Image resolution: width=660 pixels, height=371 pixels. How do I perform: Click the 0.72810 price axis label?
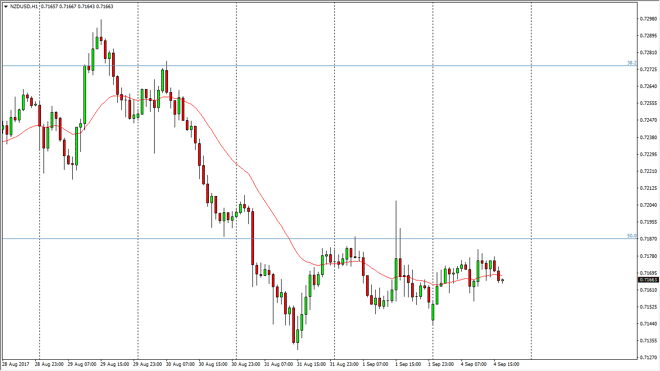[x=648, y=52]
